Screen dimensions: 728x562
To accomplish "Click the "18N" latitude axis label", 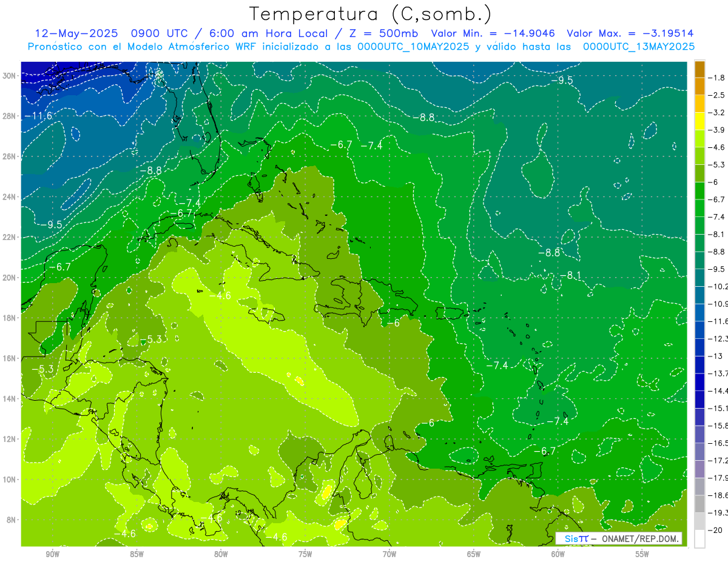I will 9,318.
